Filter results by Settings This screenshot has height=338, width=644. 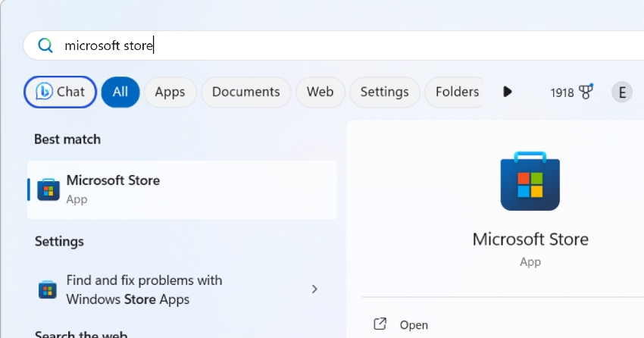tap(384, 92)
